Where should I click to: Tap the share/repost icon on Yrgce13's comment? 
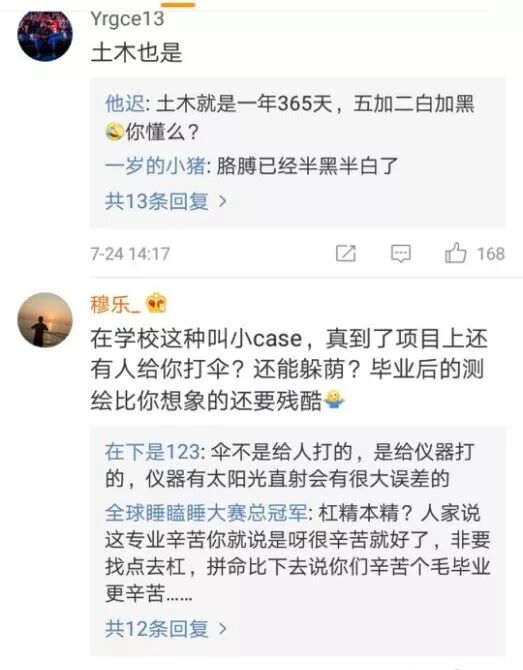[x=346, y=253]
